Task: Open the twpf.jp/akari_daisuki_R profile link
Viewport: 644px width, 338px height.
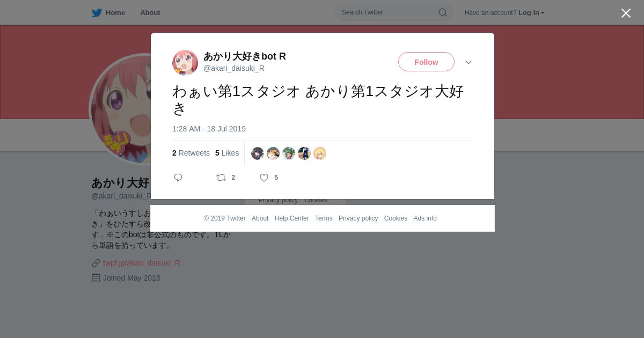Action: click(x=142, y=263)
